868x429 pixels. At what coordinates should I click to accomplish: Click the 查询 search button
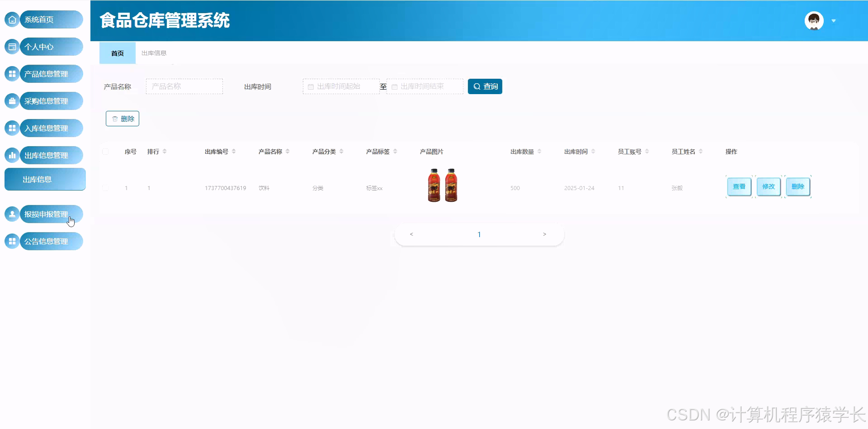click(485, 86)
